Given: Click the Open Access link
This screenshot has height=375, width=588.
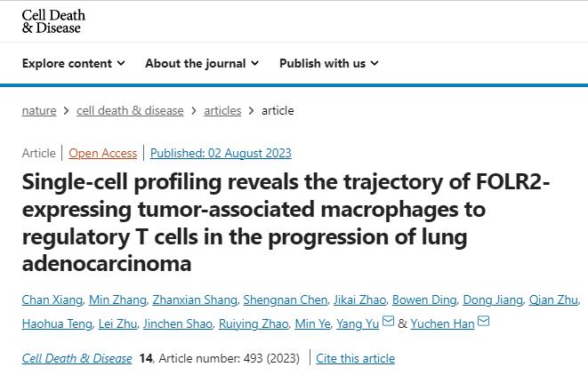Looking at the screenshot, I should click(x=103, y=153).
